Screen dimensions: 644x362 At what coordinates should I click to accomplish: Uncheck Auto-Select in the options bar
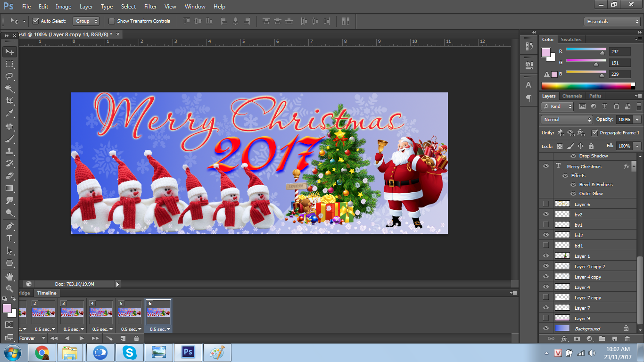pos(36,21)
